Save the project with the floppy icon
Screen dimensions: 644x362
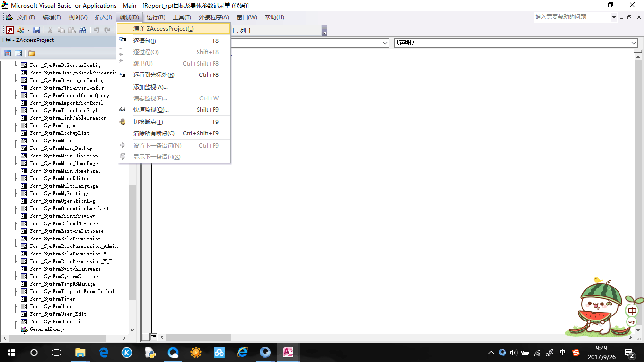pos(37,30)
